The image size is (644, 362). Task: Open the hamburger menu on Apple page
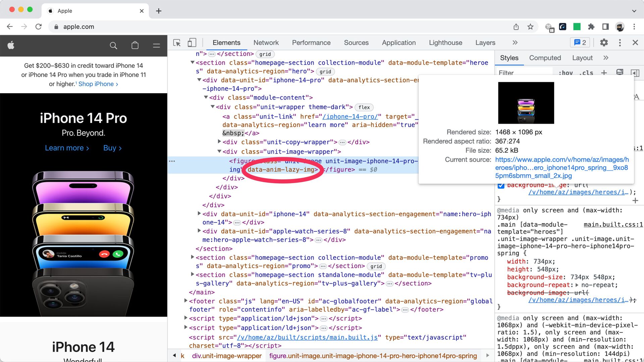pos(156,46)
